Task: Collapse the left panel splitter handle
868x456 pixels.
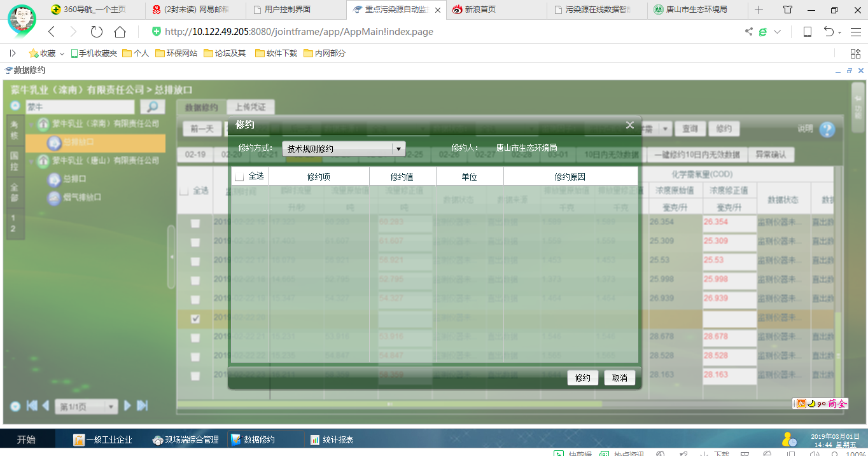Action: 171,257
